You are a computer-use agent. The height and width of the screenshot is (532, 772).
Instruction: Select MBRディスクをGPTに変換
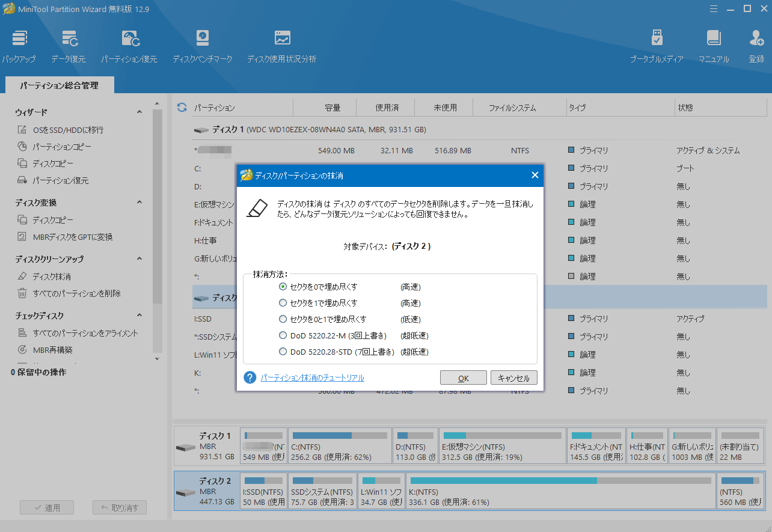(x=65, y=237)
